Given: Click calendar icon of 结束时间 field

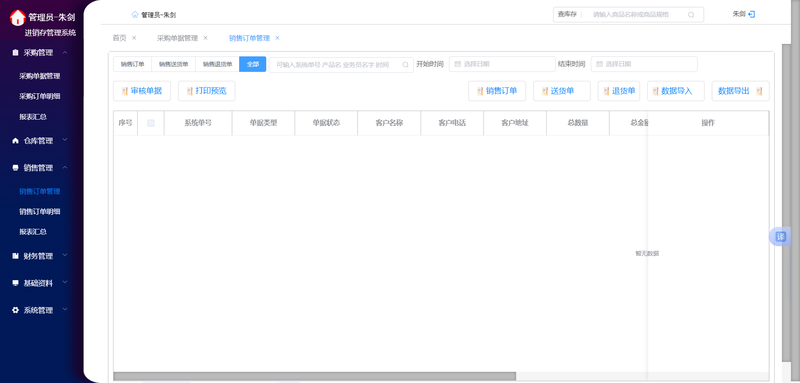Looking at the screenshot, I should [x=599, y=64].
